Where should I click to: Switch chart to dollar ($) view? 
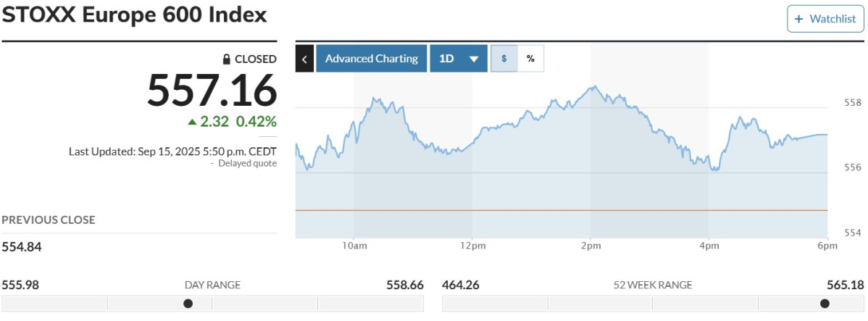tap(504, 59)
